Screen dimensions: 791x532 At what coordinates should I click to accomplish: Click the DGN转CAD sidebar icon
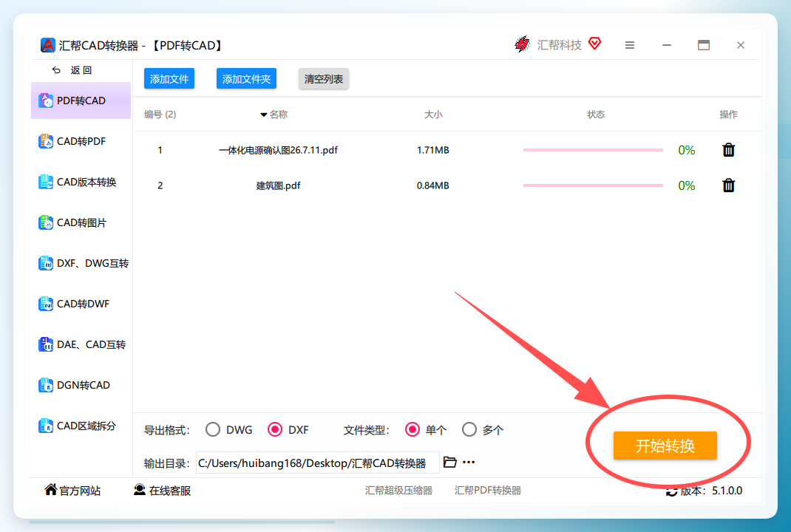(46, 385)
